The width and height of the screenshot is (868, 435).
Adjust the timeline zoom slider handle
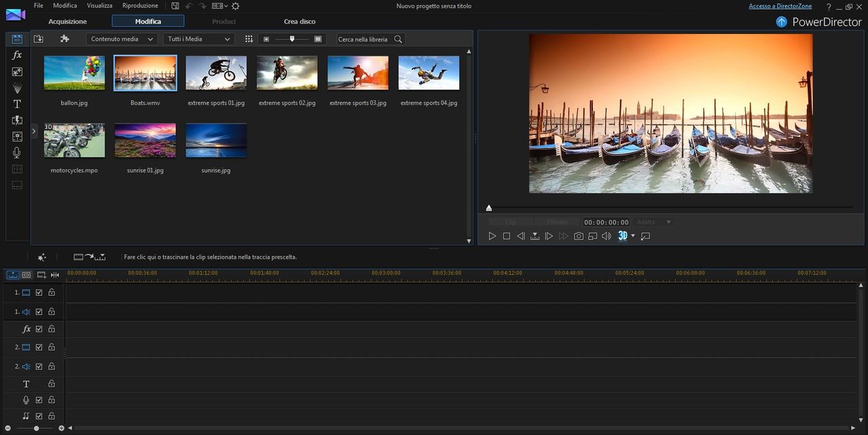36,428
